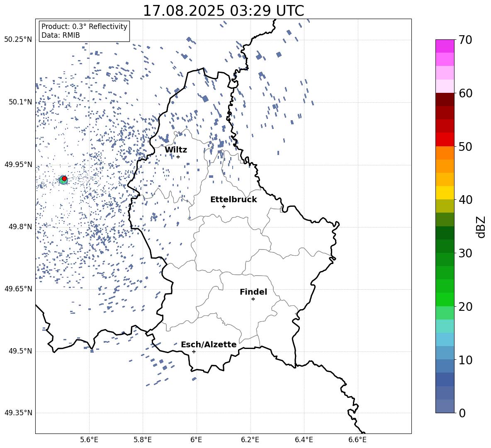
Task: Click the 50.1°N latitude label
Action: coord(20,102)
